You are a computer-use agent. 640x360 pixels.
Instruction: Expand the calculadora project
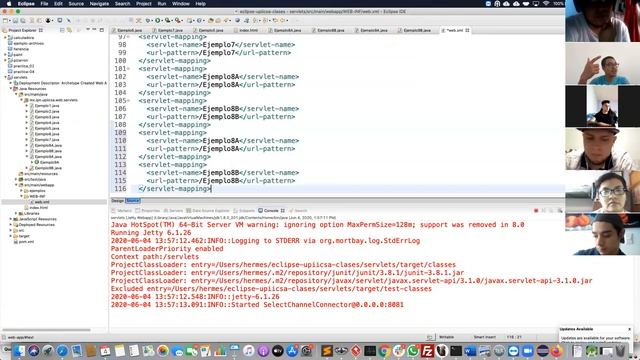(6, 38)
